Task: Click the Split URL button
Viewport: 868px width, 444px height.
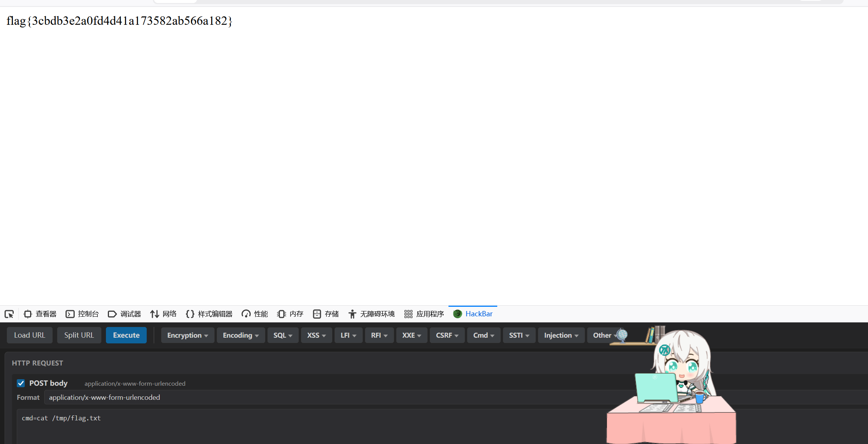Action: point(79,335)
